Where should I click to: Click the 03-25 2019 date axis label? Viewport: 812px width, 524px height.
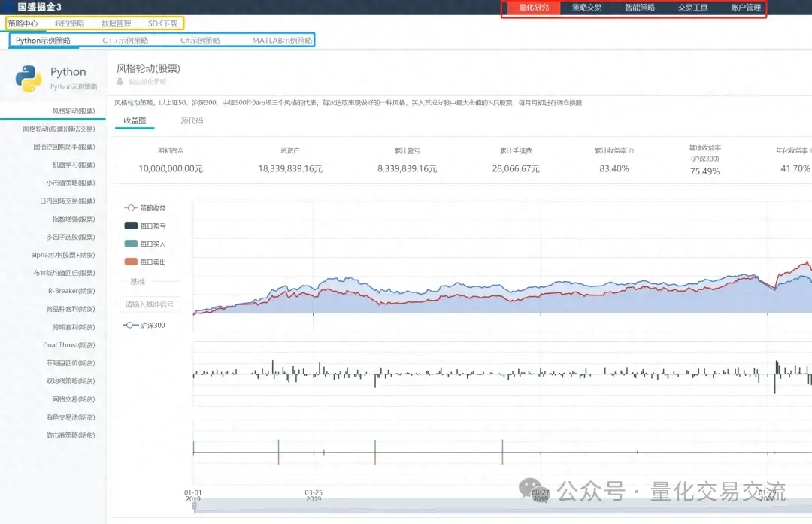click(x=314, y=495)
